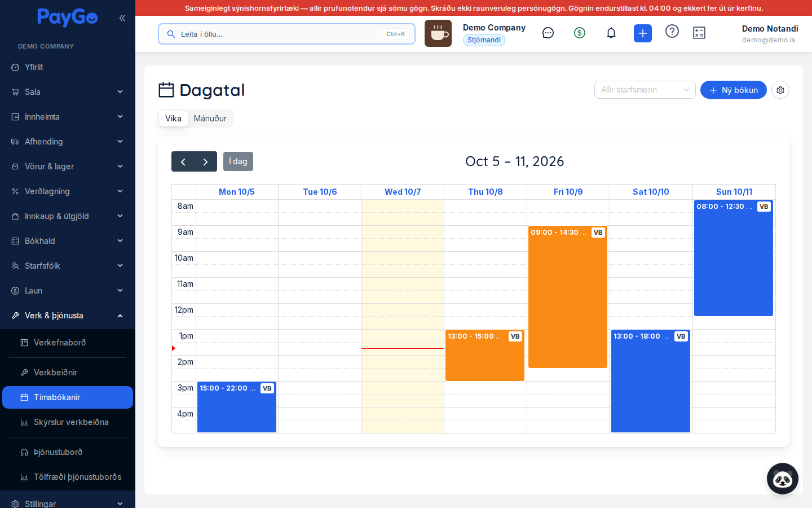This screenshot has height=508, width=812.
Task: Expand the Vörur & lager menu
Action: [68, 167]
